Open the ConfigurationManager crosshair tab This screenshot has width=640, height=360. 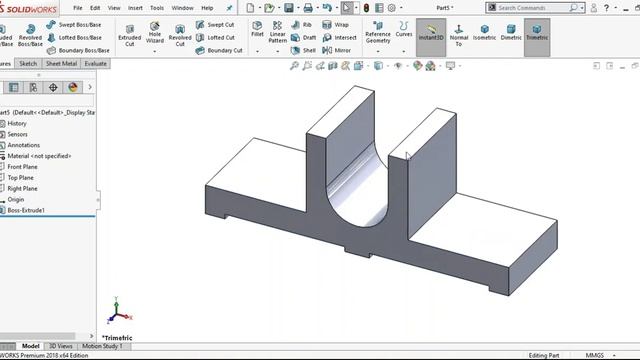coord(53,87)
